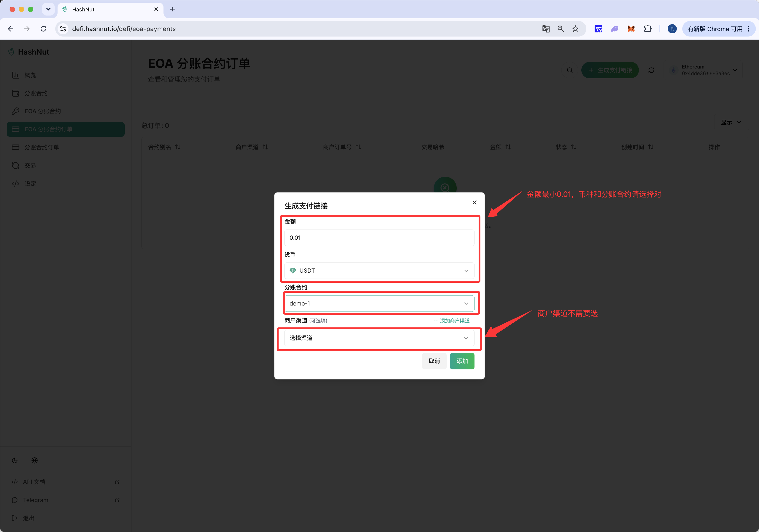Click the 有新版 Chrome 可用 update button
Image resolution: width=759 pixels, height=532 pixels.
coord(718,29)
